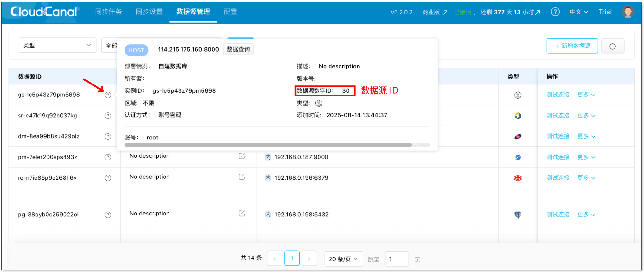Open the help question mark in header
Screen dimensions: 644x272
coord(555,12)
